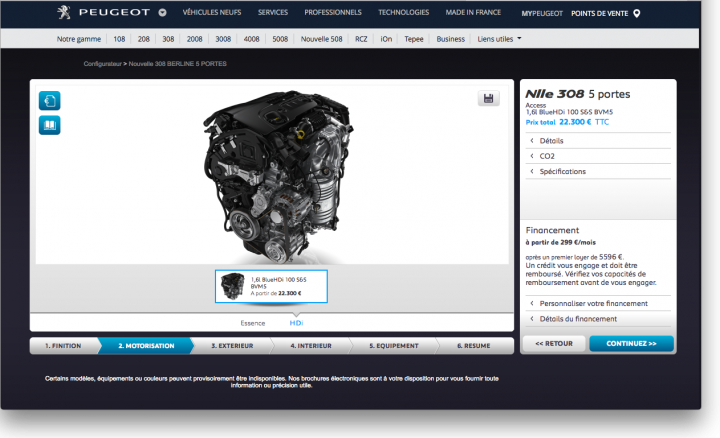Click the CONTINUEZ >> button
This screenshot has height=438, width=720.
631,343
